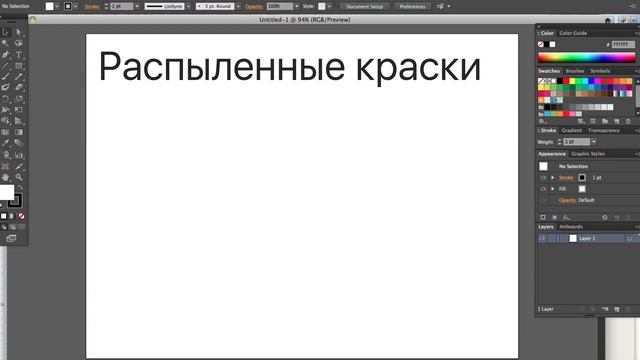Screen dimensions: 640x360
Task: Activate the Fill box in toolbox
Action: pyautogui.click(x=6, y=192)
